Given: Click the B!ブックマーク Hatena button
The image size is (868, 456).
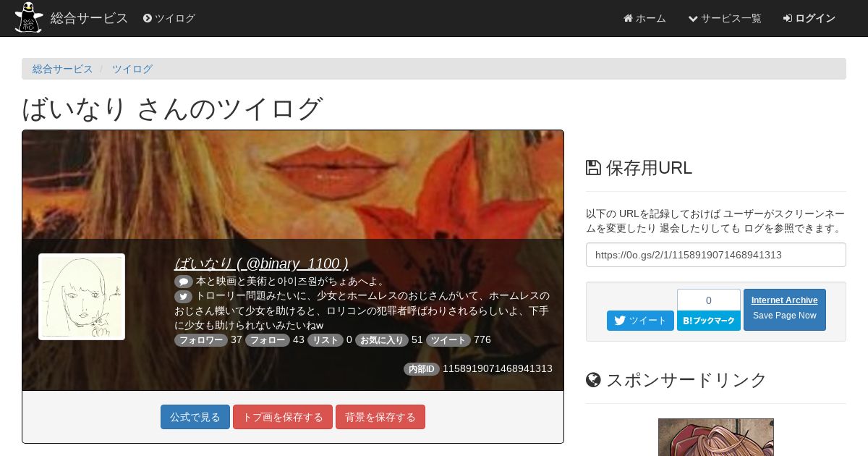Looking at the screenshot, I should coord(709,321).
